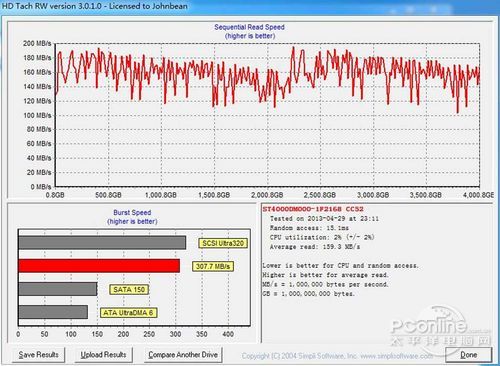The width and height of the screenshot is (500, 366).
Task: Click the HD Tach RW title bar text
Action: pos(95,6)
